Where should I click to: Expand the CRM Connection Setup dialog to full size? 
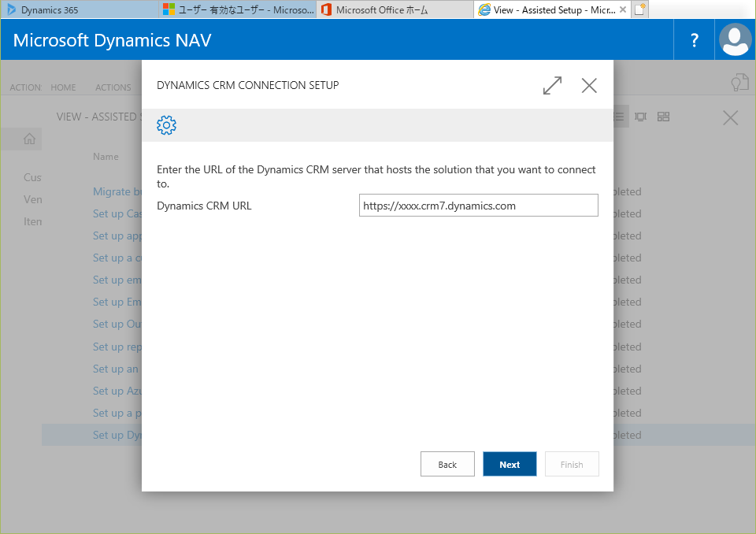552,85
